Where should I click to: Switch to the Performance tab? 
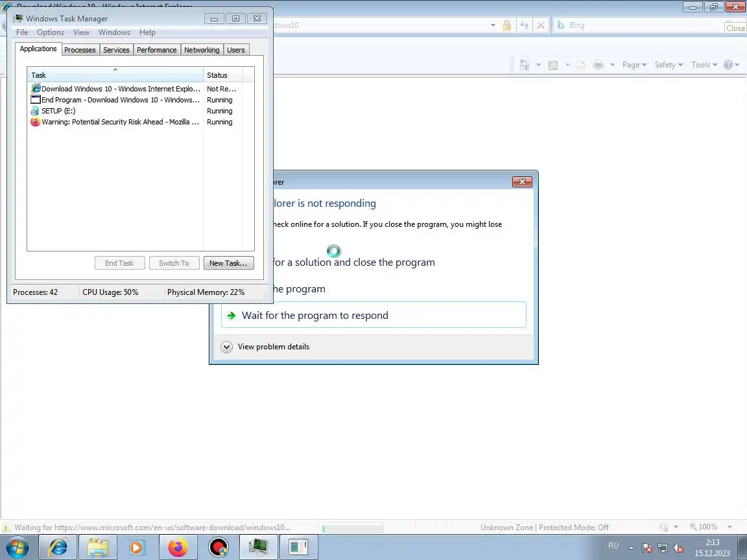click(x=157, y=50)
